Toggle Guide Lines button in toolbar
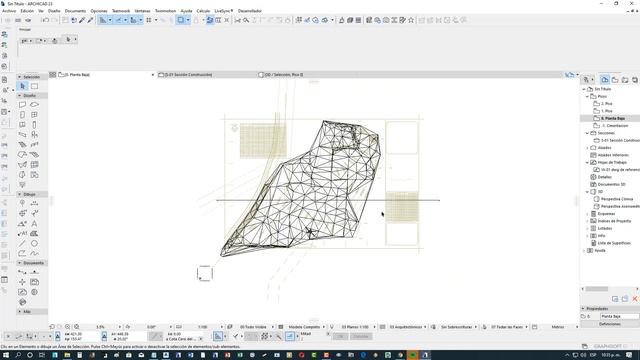Screen dimensions: 640x360 tap(103, 20)
